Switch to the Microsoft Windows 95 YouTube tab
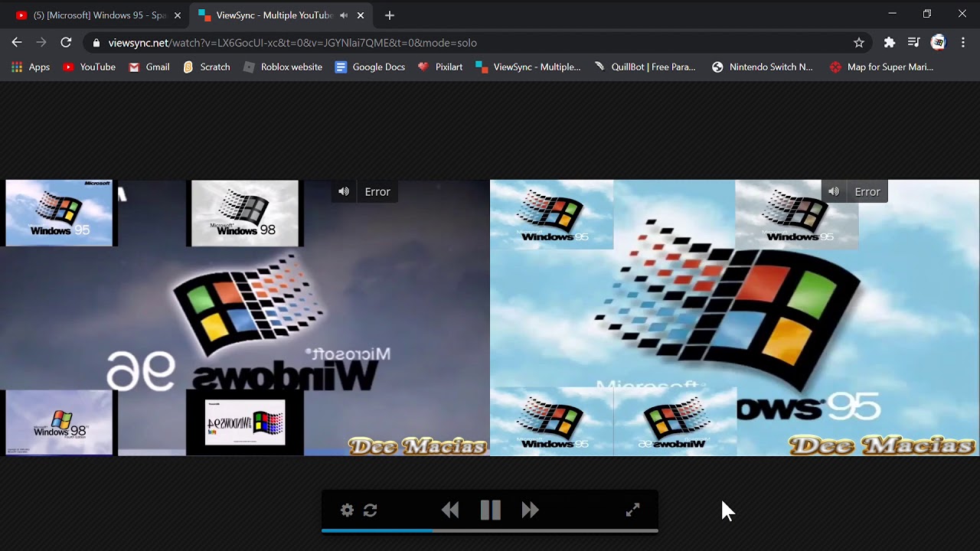980x551 pixels. point(97,15)
